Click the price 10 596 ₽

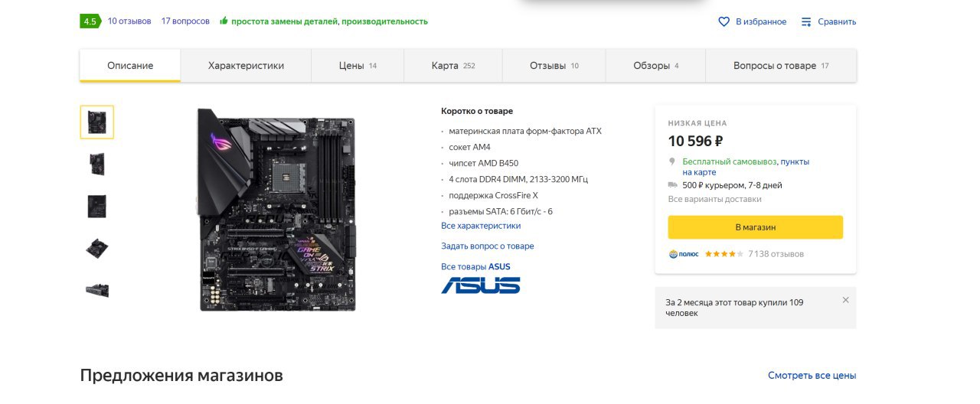point(696,141)
